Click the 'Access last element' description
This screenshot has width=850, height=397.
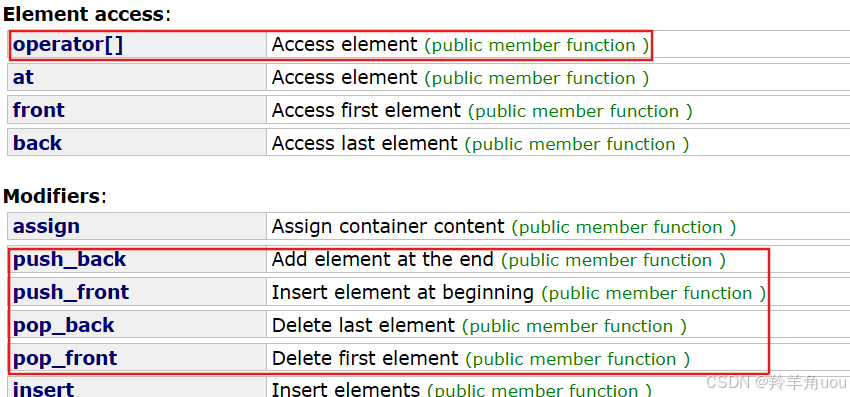coord(364,143)
